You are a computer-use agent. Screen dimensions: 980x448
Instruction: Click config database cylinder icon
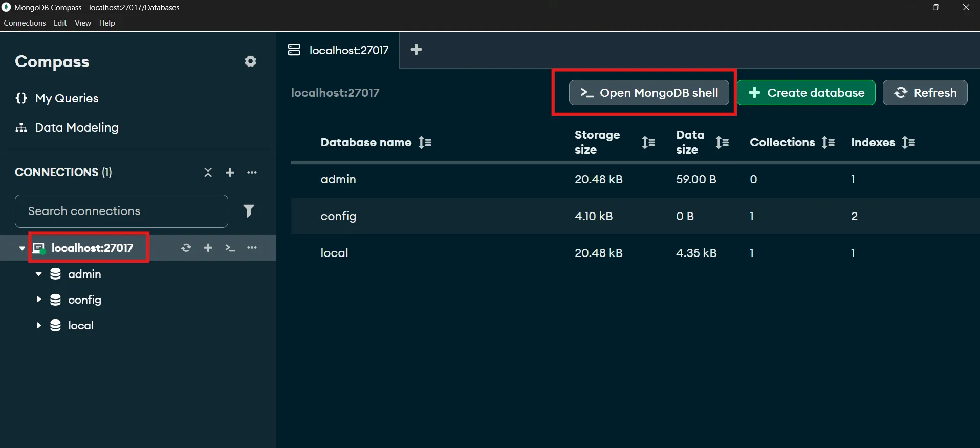(55, 300)
